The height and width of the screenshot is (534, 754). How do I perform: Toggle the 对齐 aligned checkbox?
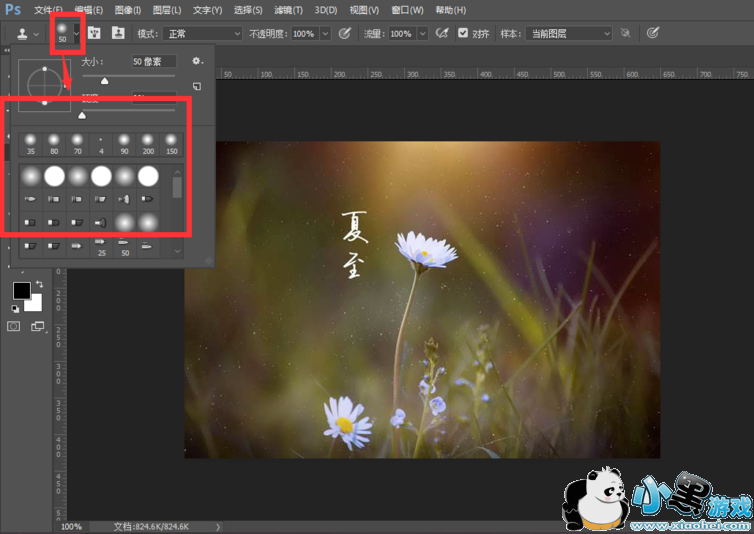coord(463,33)
